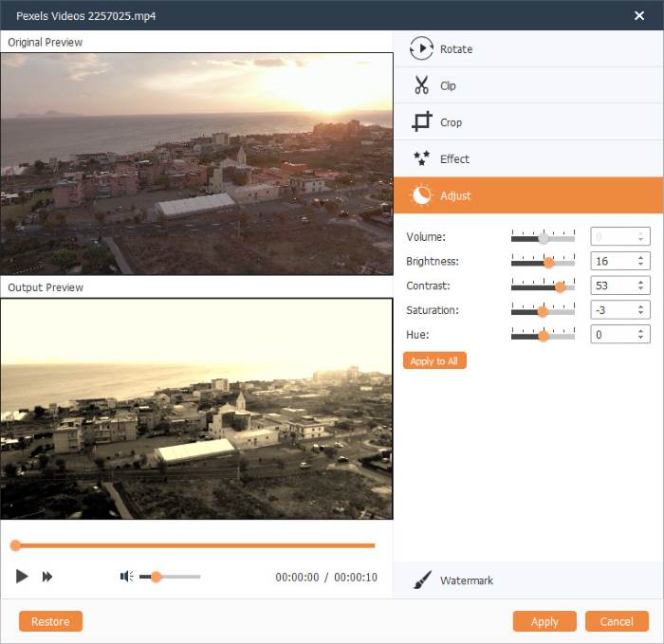Image resolution: width=664 pixels, height=644 pixels.
Task: Skip forward with the fast-forward button
Action: pos(47,577)
